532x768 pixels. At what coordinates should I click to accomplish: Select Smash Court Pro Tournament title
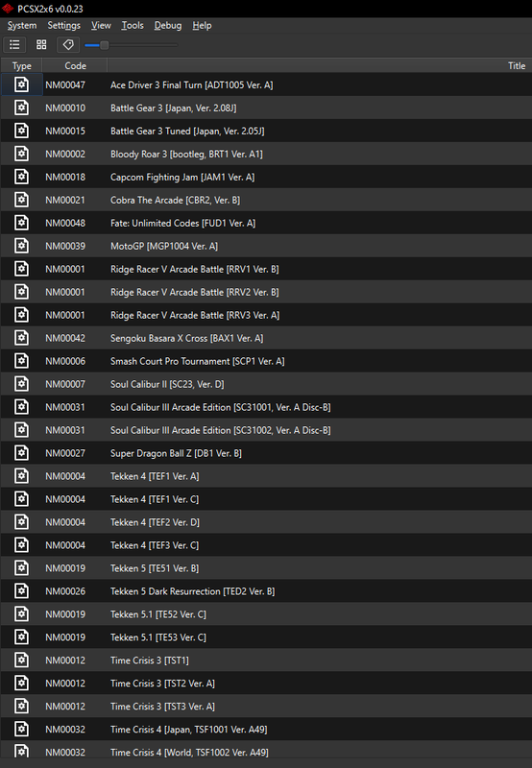[x=198, y=361]
